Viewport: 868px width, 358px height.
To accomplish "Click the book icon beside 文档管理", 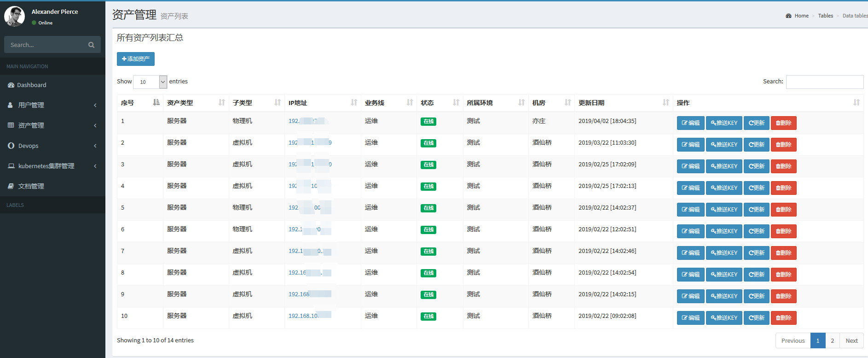I will 11,186.
